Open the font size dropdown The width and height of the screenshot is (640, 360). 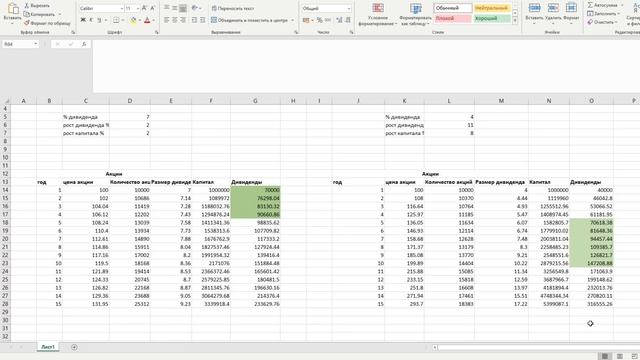[x=138, y=8]
